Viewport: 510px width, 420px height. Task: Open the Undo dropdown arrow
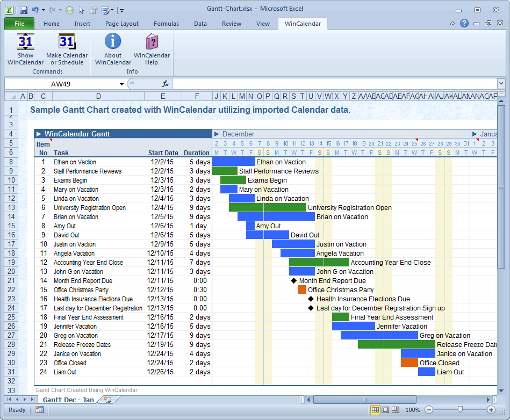click(42, 10)
